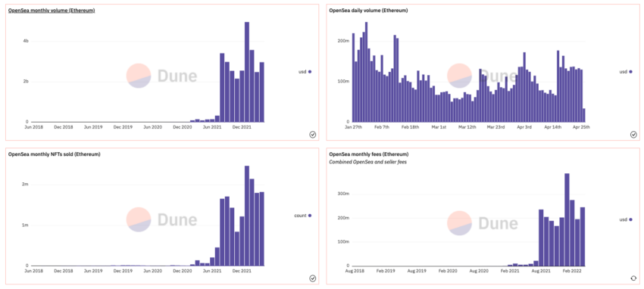
Task: Toggle the usd legend series in monthly fees chart
Action: tap(626, 219)
